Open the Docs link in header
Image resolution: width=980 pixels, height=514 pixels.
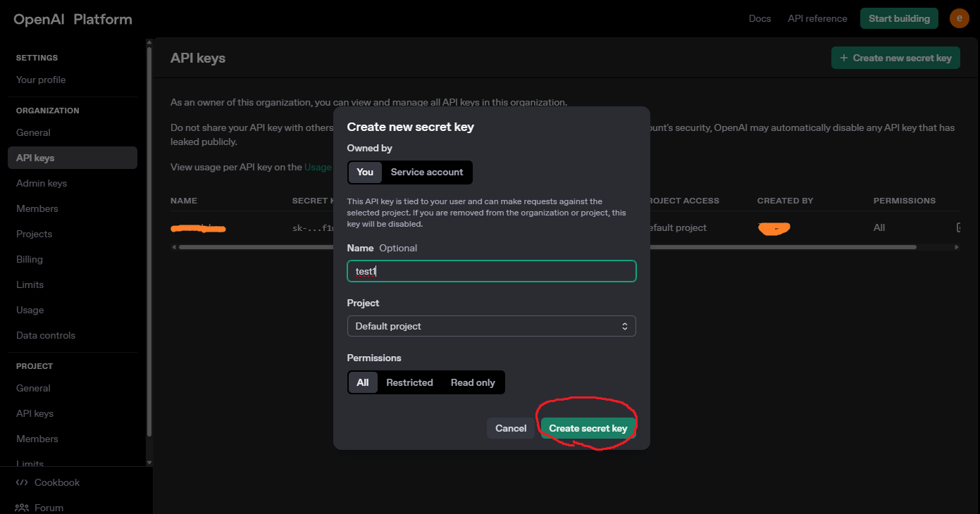coord(759,19)
